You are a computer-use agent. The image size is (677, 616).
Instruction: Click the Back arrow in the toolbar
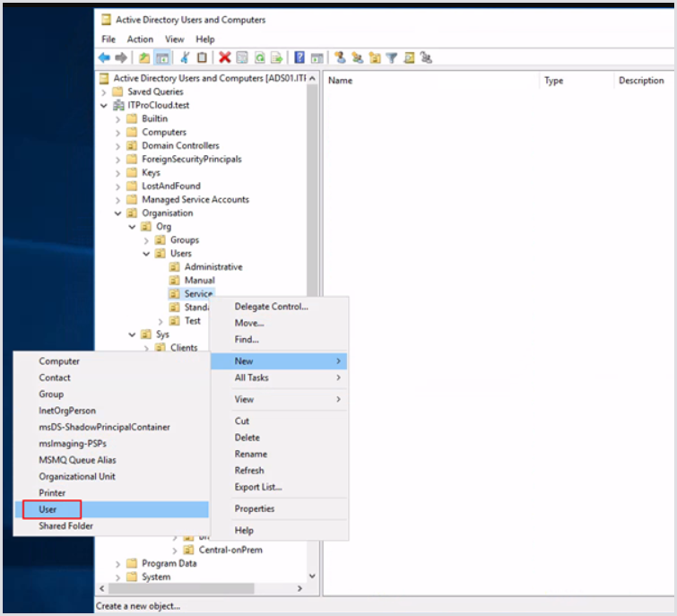104,57
